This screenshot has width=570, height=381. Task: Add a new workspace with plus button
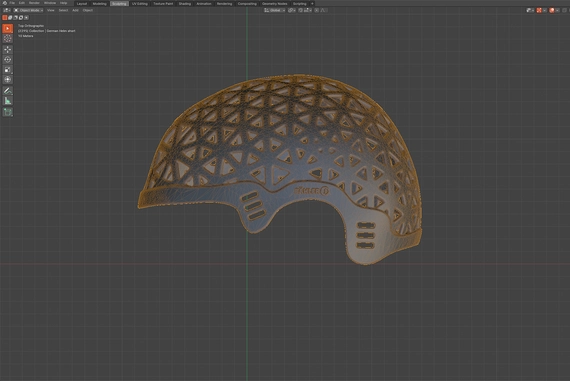[x=312, y=4]
